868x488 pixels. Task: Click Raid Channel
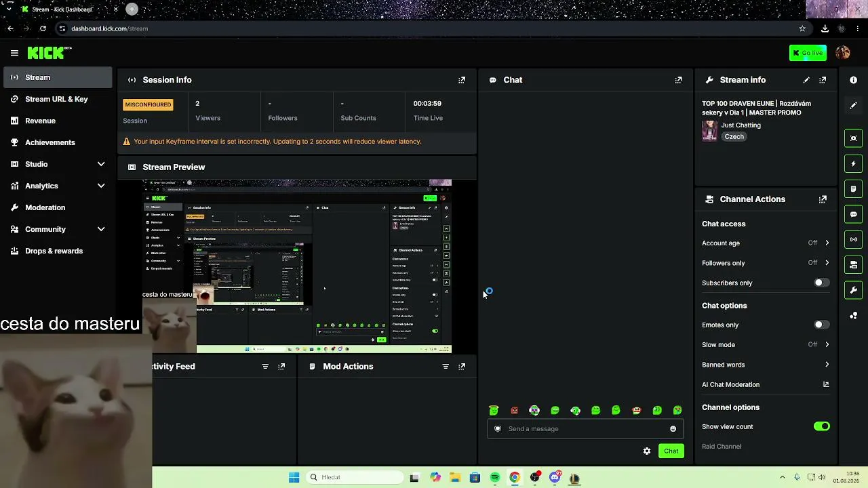[722, 447]
